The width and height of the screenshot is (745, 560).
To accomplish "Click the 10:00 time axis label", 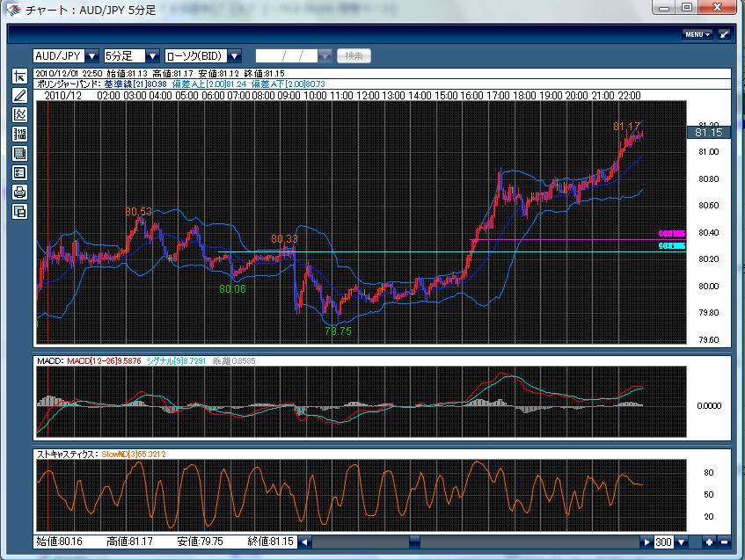I will pos(316,96).
